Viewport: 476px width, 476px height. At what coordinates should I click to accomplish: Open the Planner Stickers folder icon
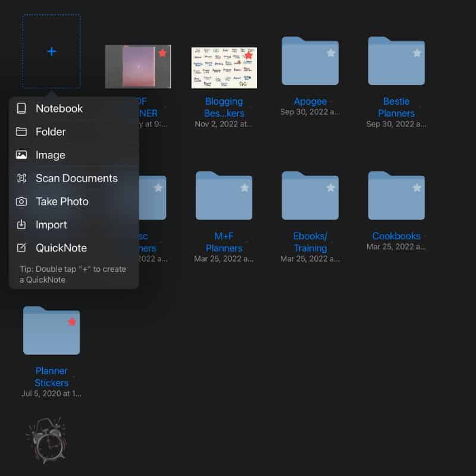[x=51, y=330]
